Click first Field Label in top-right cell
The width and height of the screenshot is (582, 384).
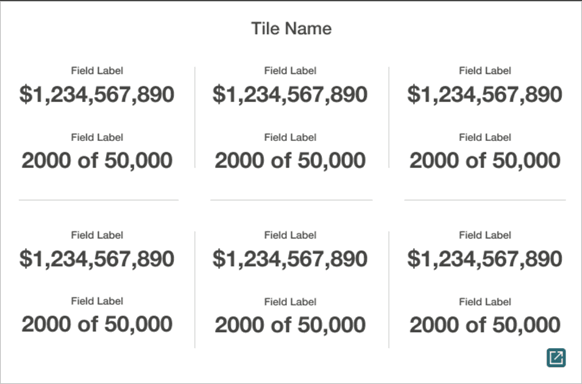tap(485, 70)
